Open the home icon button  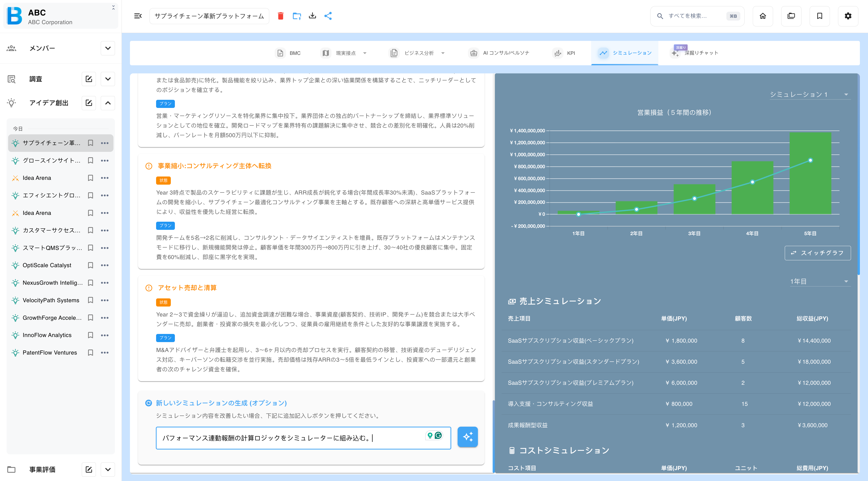(x=762, y=16)
